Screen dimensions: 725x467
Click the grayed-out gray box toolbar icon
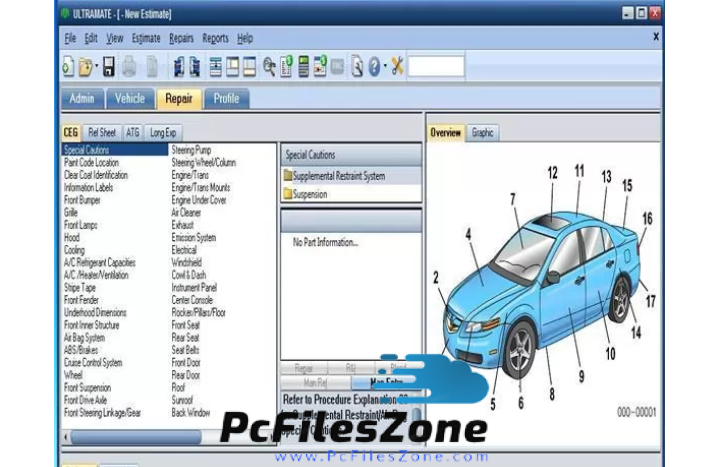[338, 67]
